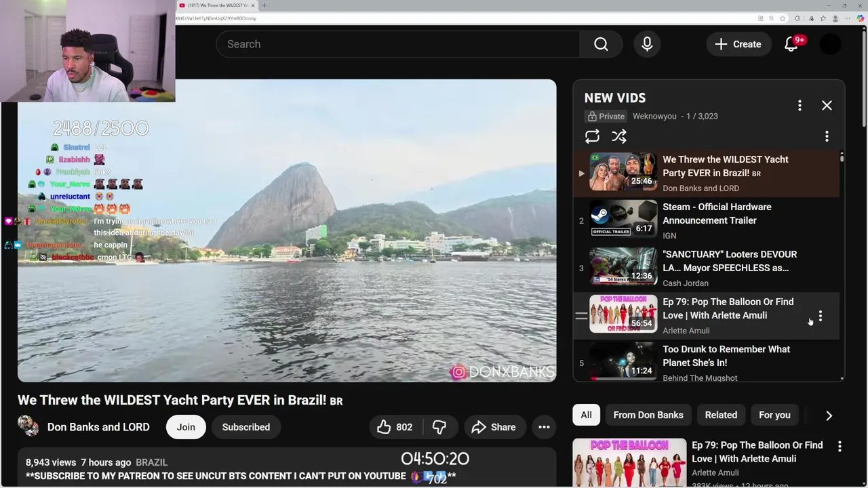Open 'Don Banks and LORD' channel name link
This screenshot has width=868, height=488.
click(98, 427)
